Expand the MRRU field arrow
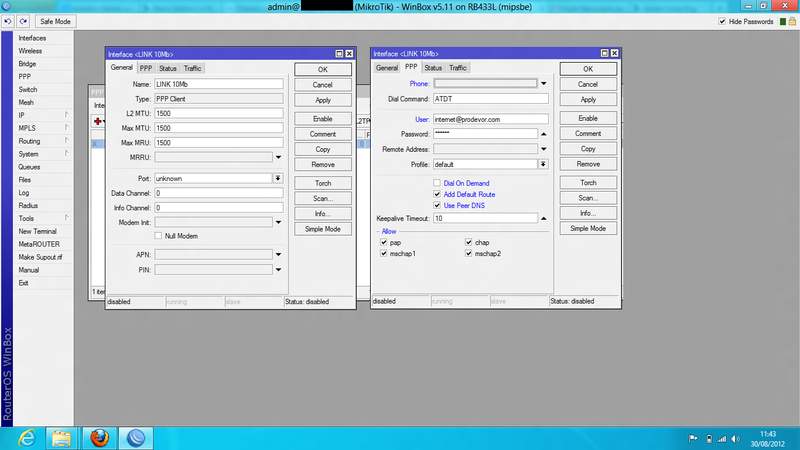Viewport: 800px width, 450px height. tap(279, 157)
